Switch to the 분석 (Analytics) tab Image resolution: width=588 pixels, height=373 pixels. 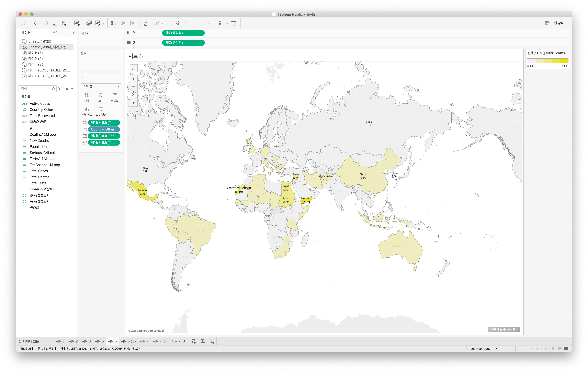coord(55,33)
